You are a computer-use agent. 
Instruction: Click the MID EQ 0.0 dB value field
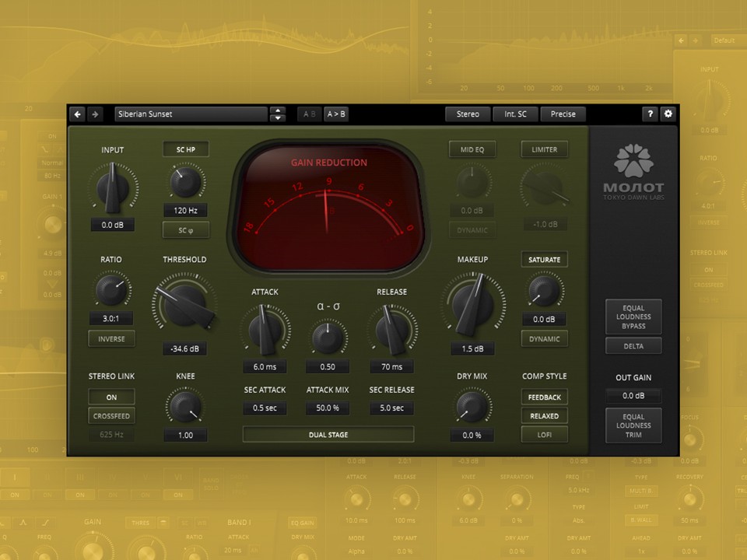(472, 211)
